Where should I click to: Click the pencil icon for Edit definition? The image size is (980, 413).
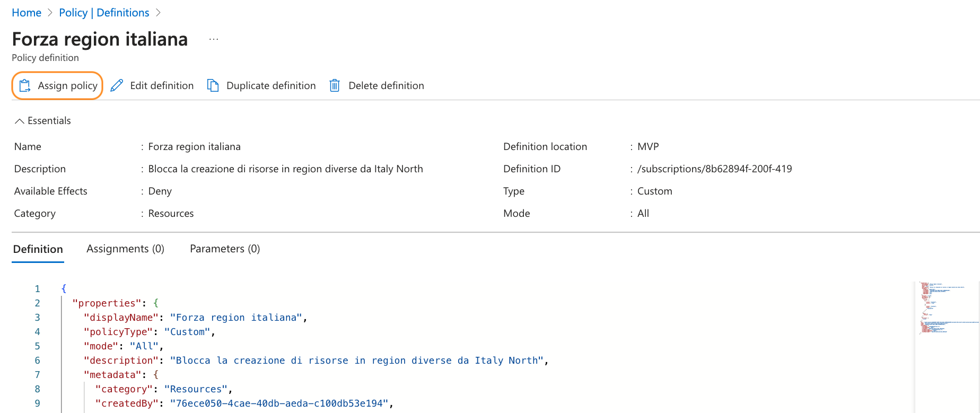(117, 86)
